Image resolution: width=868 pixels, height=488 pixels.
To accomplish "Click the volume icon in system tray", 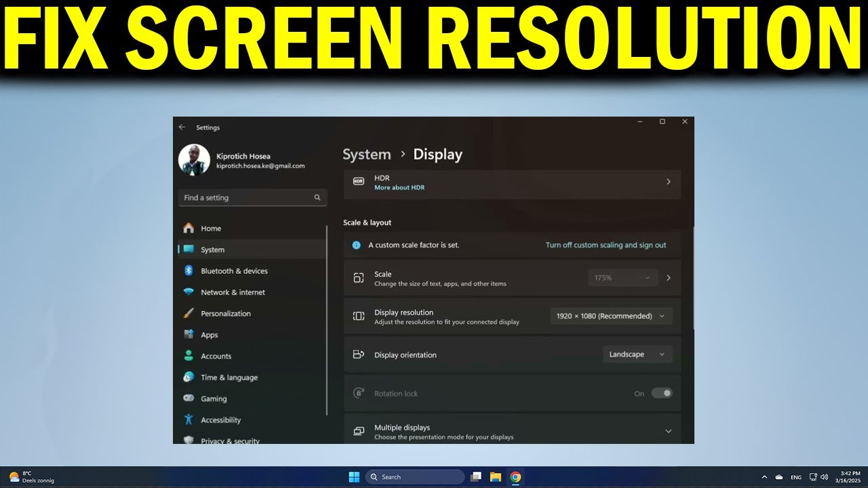I will [825, 477].
